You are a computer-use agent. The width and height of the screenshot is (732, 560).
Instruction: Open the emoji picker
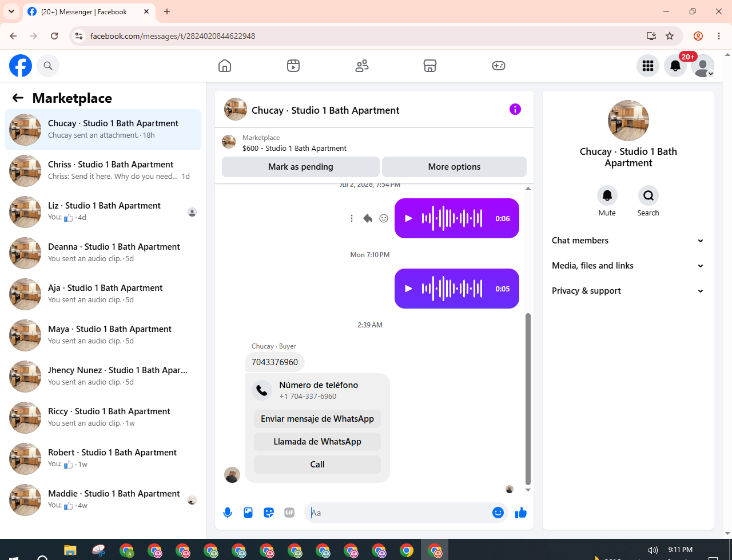tap(498, 513)
